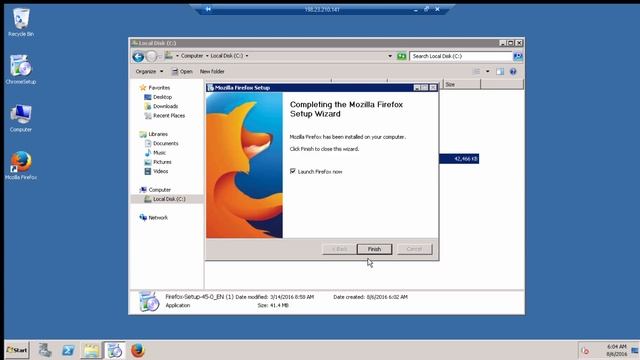Click the Cancel button in the setup wizard

(414, 249)
